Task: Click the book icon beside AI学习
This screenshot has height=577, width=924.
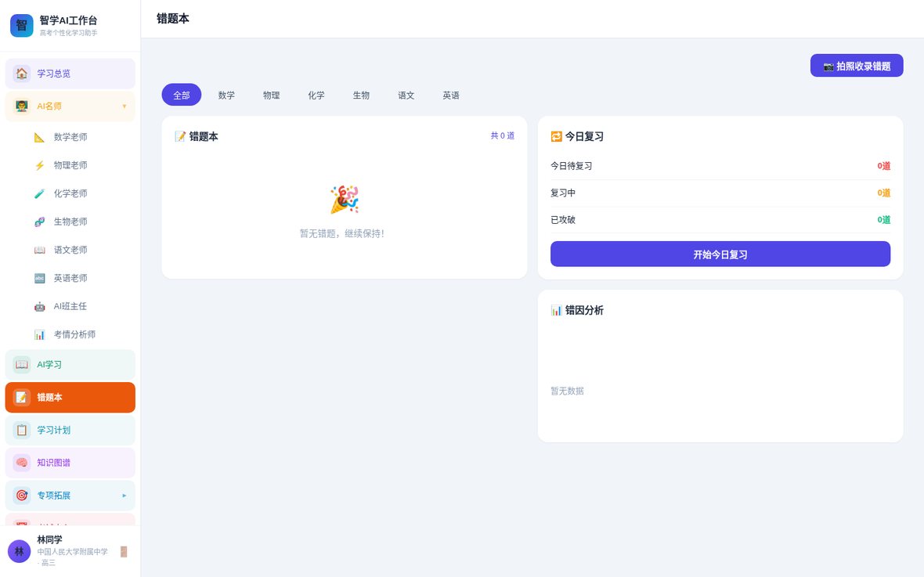Action: pos(22,364)
